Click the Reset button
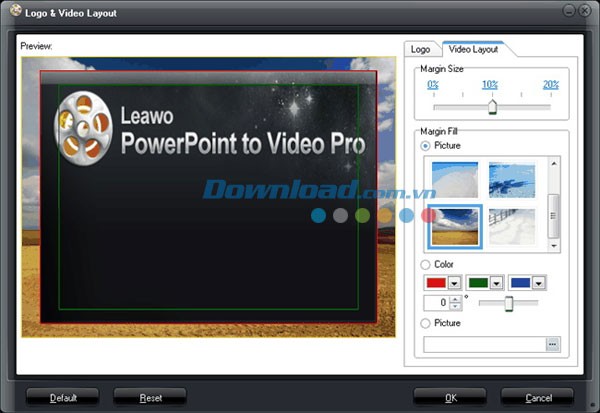Image resolution: width=600 pixels, height=413 pixels. [x=150, y=397]
